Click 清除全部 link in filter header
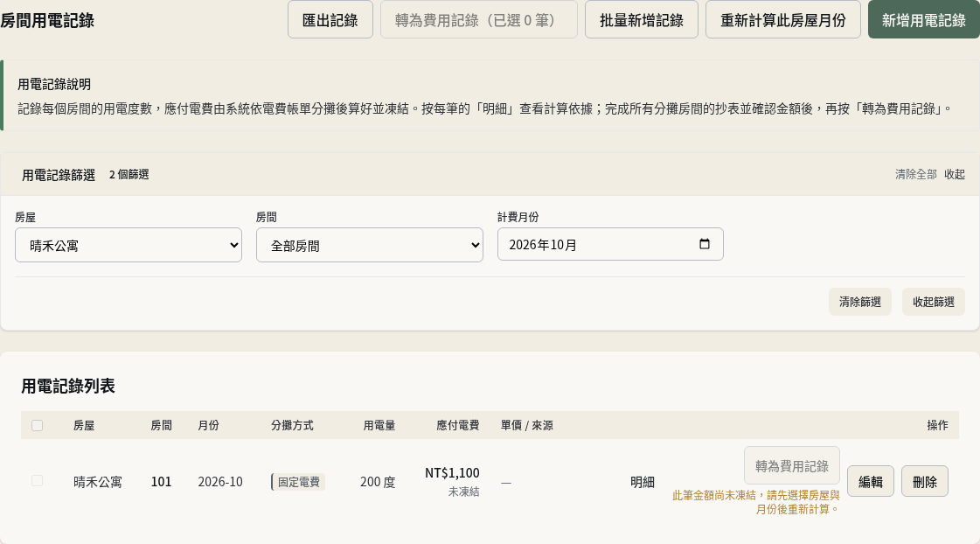The height and width of the screenshot is (544, 980). tap(915, 174)
